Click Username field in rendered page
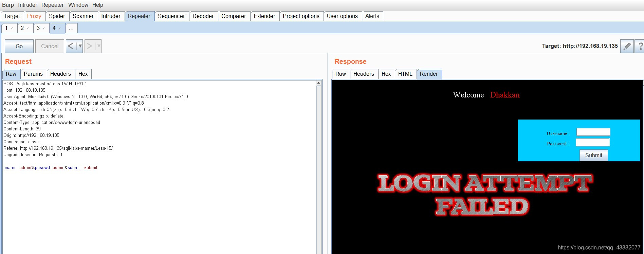This screenshot has width=644, height=254. 593,132
